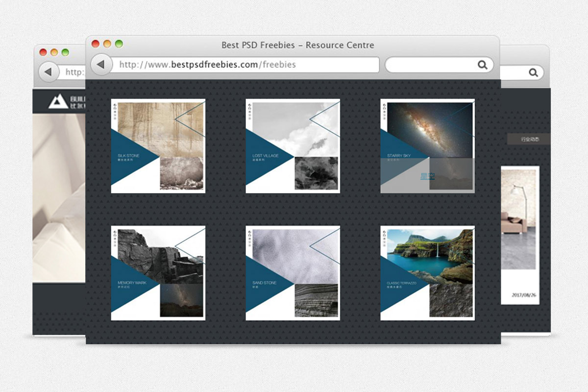Click the address field in the back-left window

(73, 72)
